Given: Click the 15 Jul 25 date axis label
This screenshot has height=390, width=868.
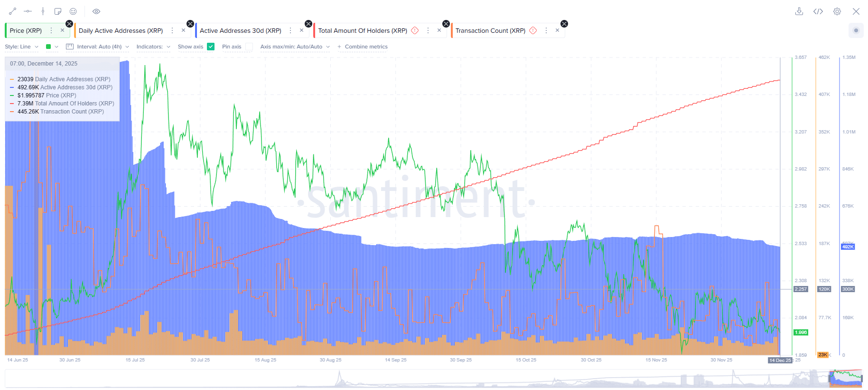Looking at the screenshot, I should click(x=135, y=360).
